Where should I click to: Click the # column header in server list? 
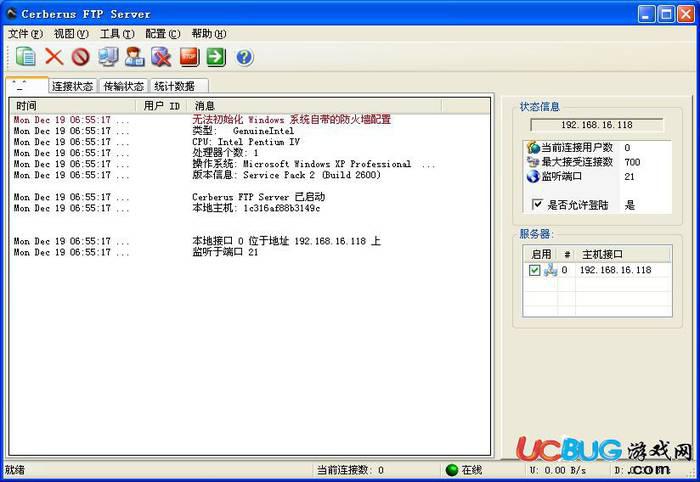point(567,254)
